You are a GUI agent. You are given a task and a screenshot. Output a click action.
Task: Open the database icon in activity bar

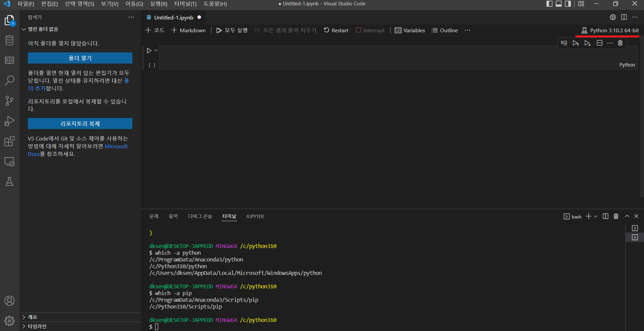coord(9,40)
